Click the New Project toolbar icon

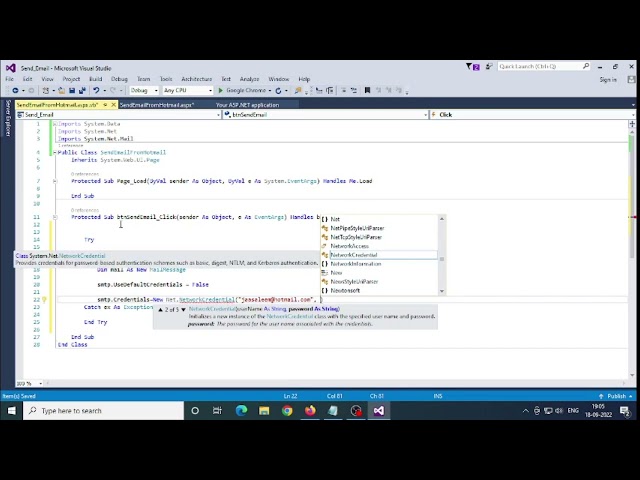coord(46,90)
